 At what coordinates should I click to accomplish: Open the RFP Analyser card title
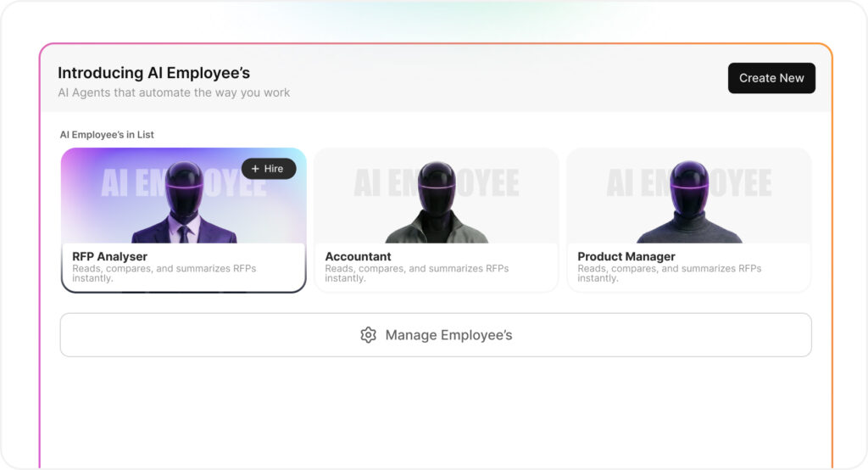tap(109, 256)
